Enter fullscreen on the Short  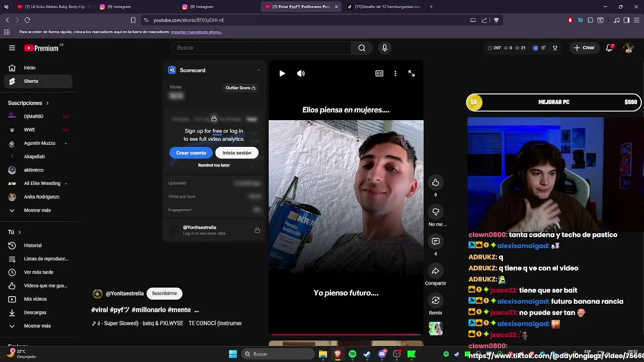click(x=412, y=73)
